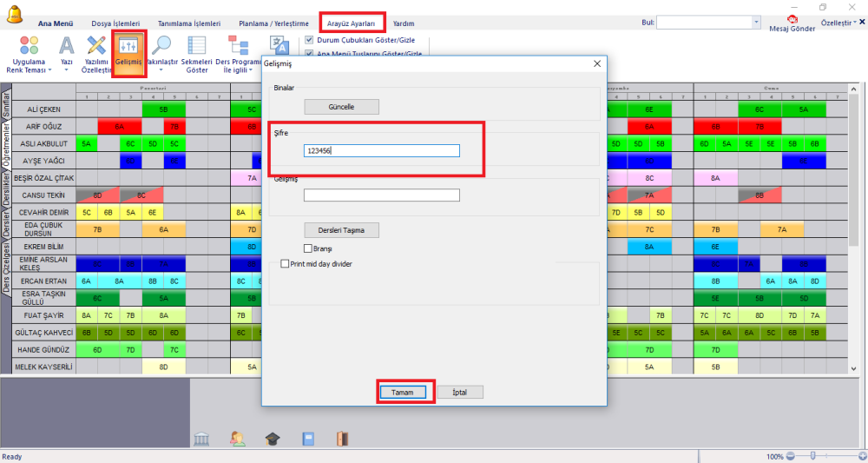Select the EKREM BİLİM teacher row

[x=43, y=247]
